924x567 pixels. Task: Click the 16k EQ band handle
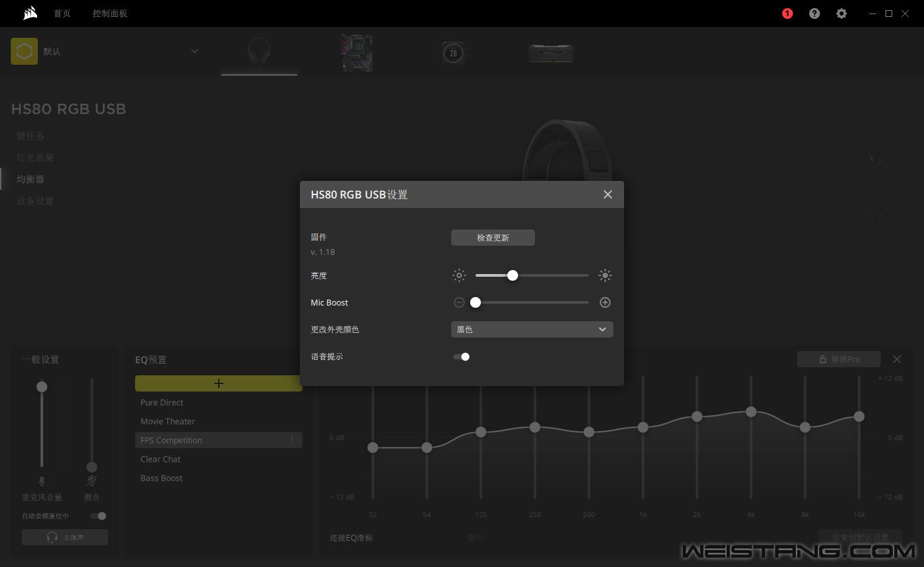pyautogui.click(x=859, y=416)
